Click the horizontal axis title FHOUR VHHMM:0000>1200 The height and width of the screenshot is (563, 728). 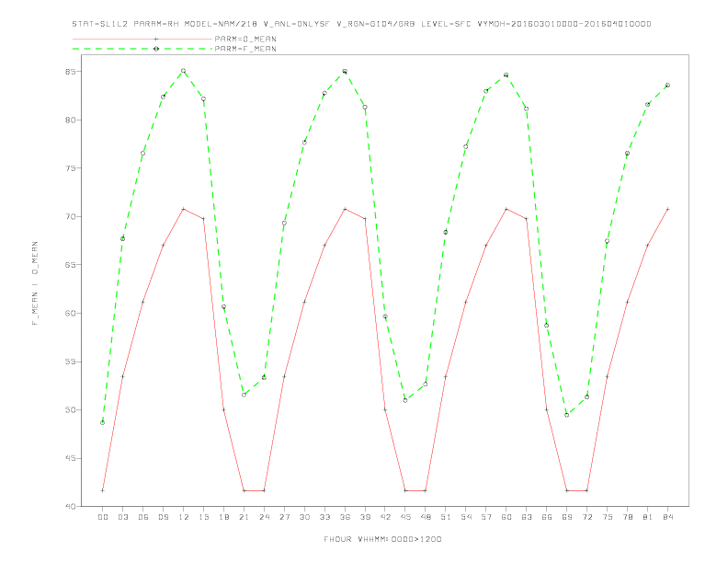pyautogui.click(x=382, y=539)
